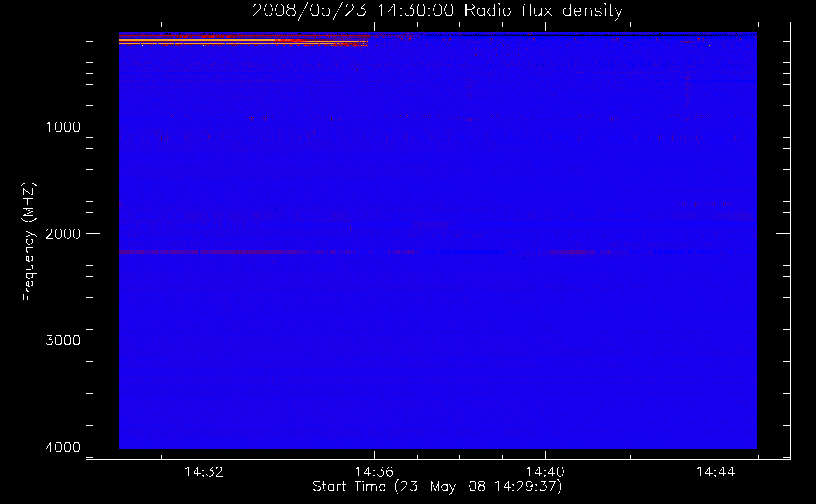Click the 14:32 time tick label
816x504 pixels.
coord(204,472)
